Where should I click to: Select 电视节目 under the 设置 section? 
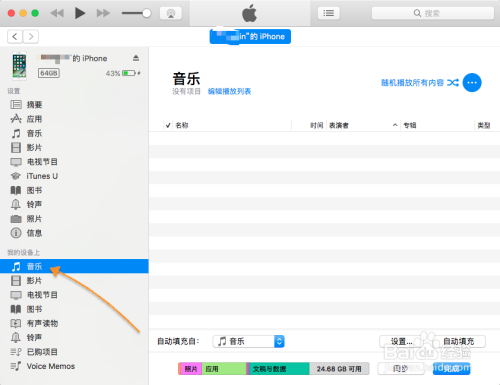pyautogui.click(x=74, y=162)
